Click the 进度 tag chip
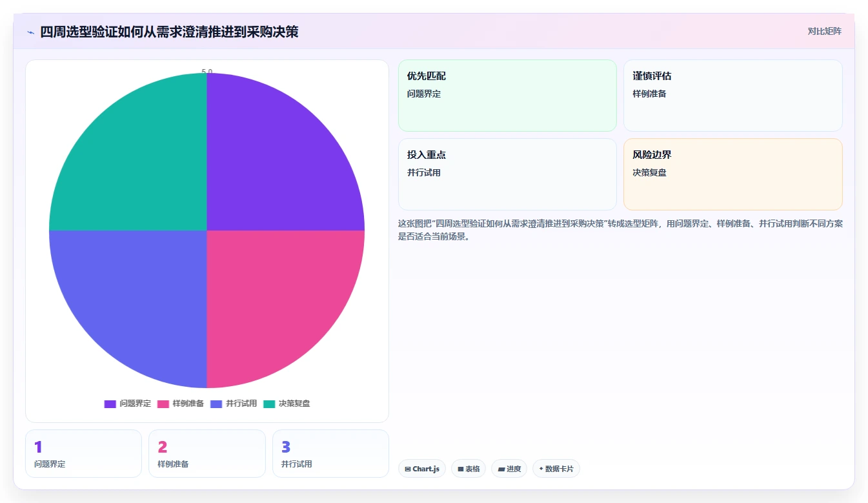This screenshot has width=868, height=503. coord(509,469)
